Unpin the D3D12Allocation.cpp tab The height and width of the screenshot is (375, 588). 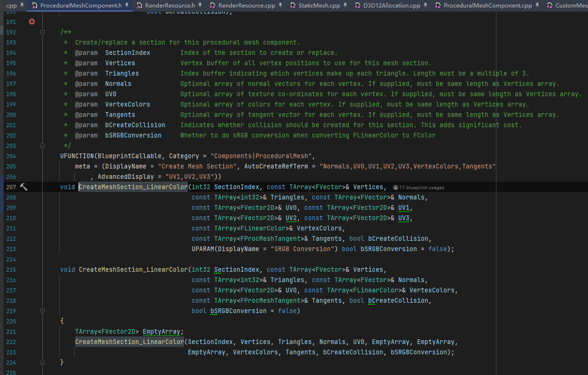pyautogui.click(x=426, y=6)
